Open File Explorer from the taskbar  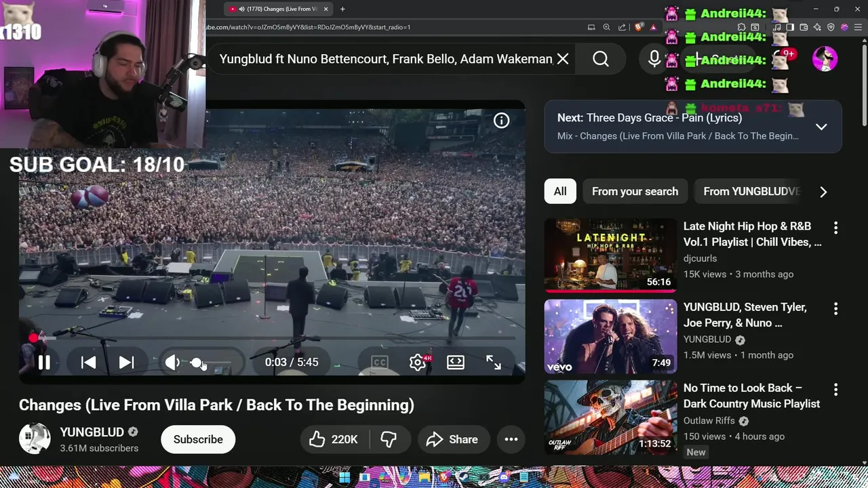pos(424,478)
